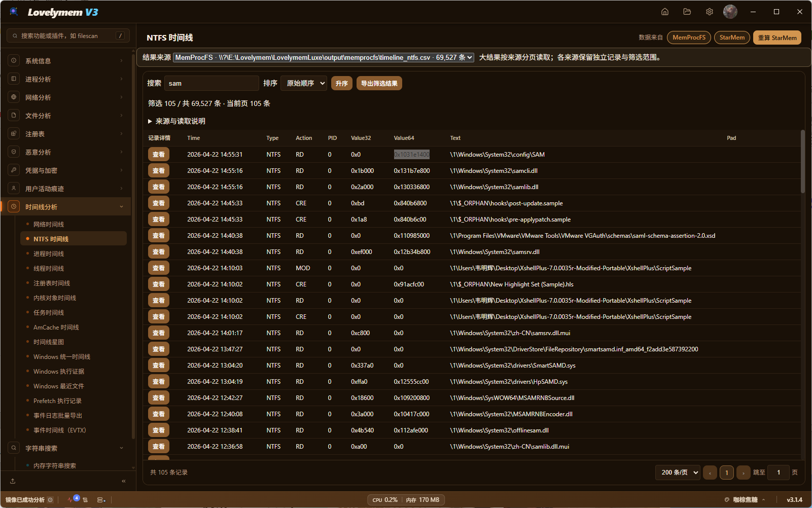Open the 结果来源 source dropdown
812x508 pixels.
click(324, 57)
